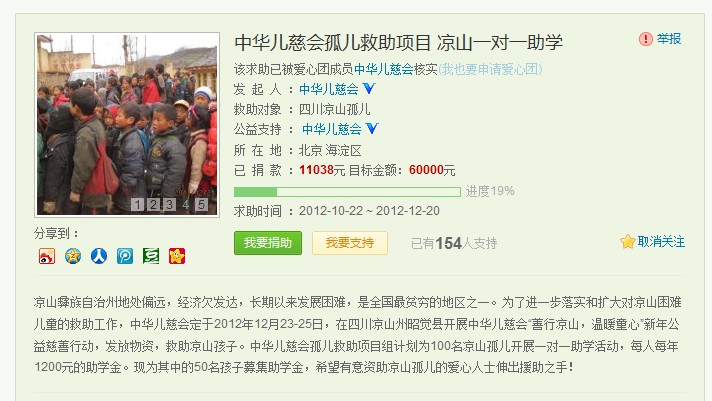Open 中华儿慈会 link under 公益支持
The width and height of the screenshot is (712, 401).
331,129
